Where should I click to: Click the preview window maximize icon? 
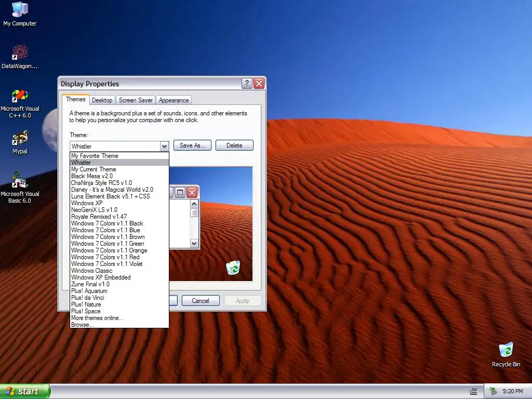click(x=180, y=192)
